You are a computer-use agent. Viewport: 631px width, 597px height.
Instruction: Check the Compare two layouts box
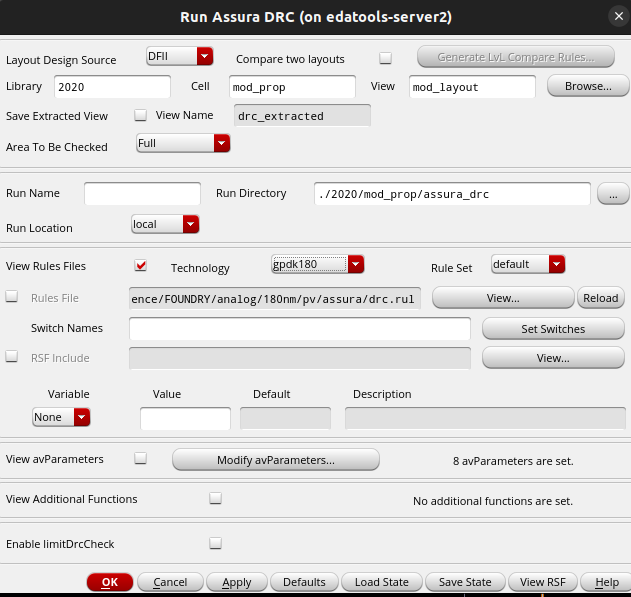pyautogui.click(x=386, y=58)
